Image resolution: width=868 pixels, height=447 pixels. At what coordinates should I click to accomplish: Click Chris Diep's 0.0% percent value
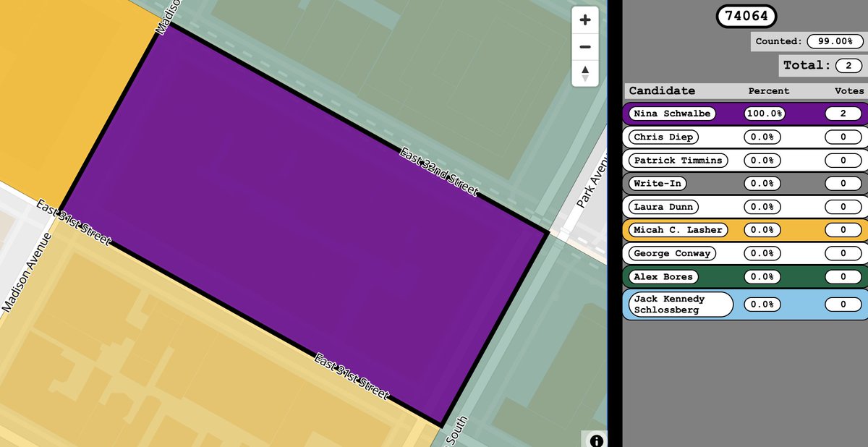point(762,137)
